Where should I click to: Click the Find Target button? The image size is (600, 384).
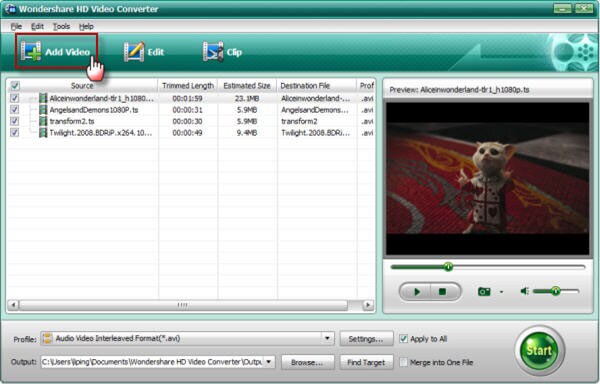(x=366, y=362)
